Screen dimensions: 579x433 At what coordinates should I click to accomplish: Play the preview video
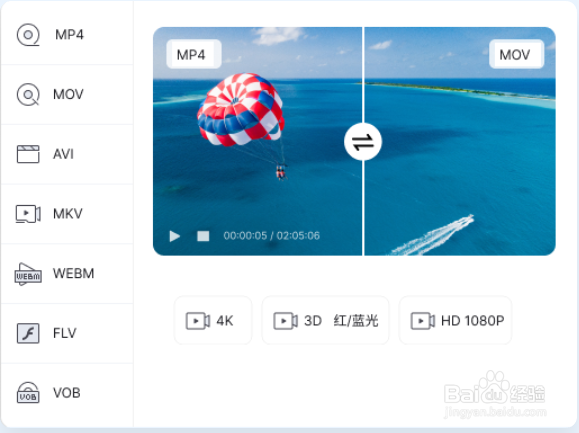tap(175, 236)
